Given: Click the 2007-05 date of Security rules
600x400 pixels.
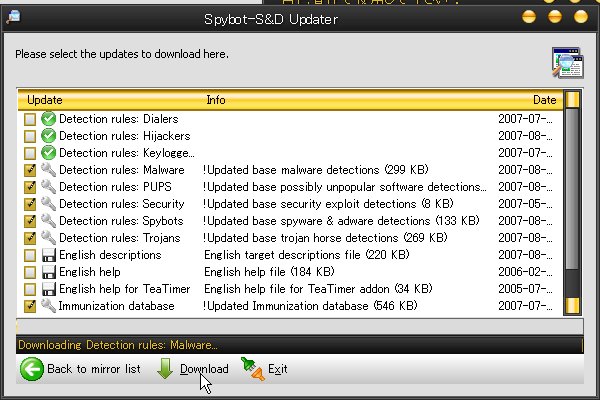Looking at the screenshot, I should [x=525, y=204].
